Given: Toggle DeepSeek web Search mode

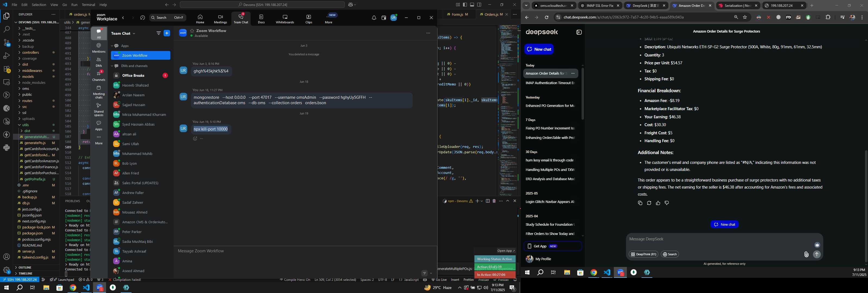Looking at the screenshot, I should click(x=670, y=254).
